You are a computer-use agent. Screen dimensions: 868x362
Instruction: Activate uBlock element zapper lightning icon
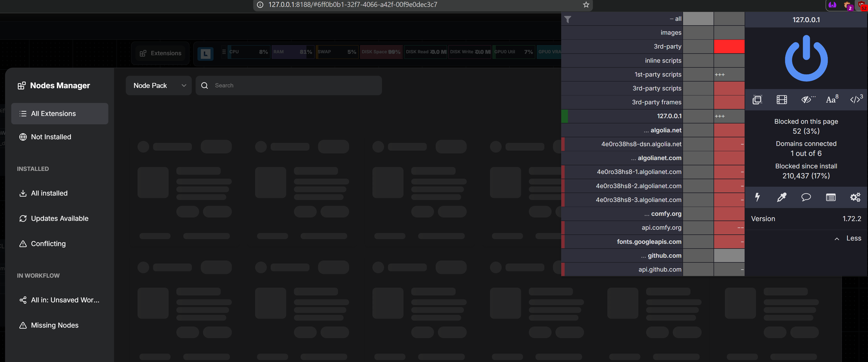pyautogui.click(x=757, y=197)
